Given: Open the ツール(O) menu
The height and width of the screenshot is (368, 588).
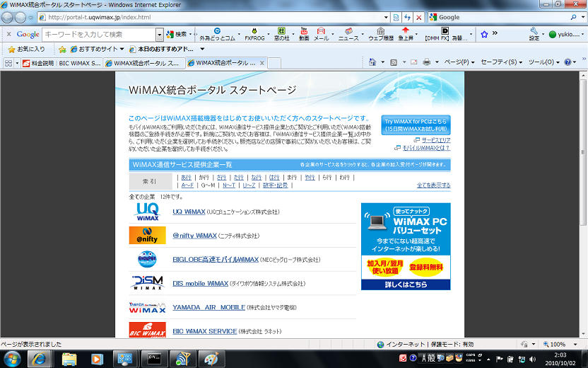Looking at the screenshot, I should click(543, 63).
